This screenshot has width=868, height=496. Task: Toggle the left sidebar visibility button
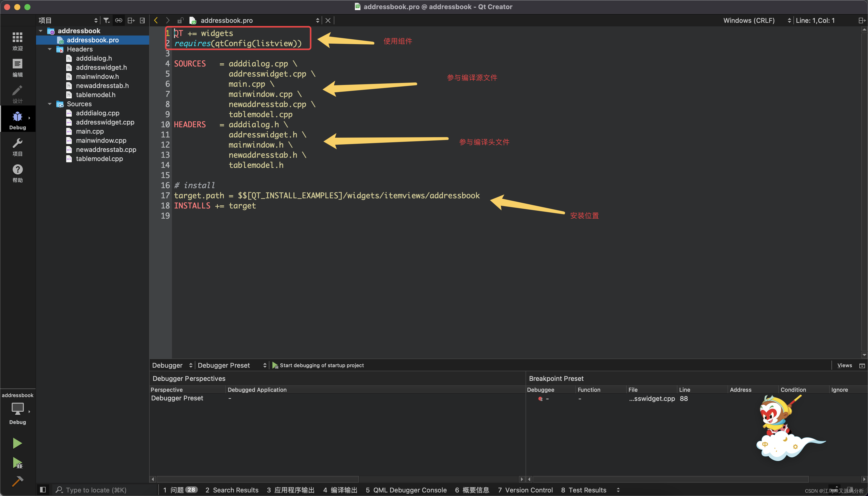[43, 489]
